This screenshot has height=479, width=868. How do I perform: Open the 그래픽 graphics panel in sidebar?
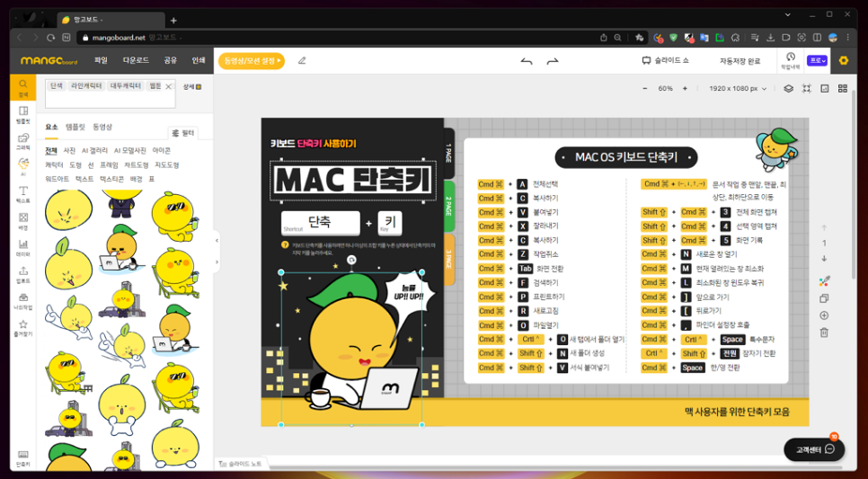click(x=22, y=142)
